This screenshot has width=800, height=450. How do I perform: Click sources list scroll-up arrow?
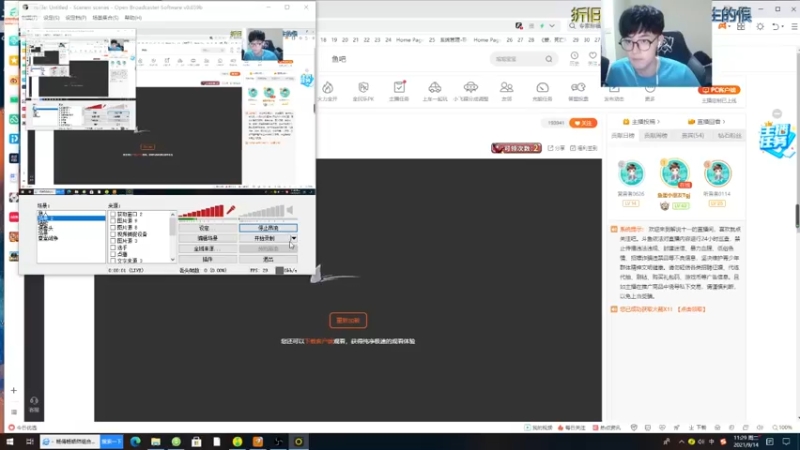coord(172,214)
